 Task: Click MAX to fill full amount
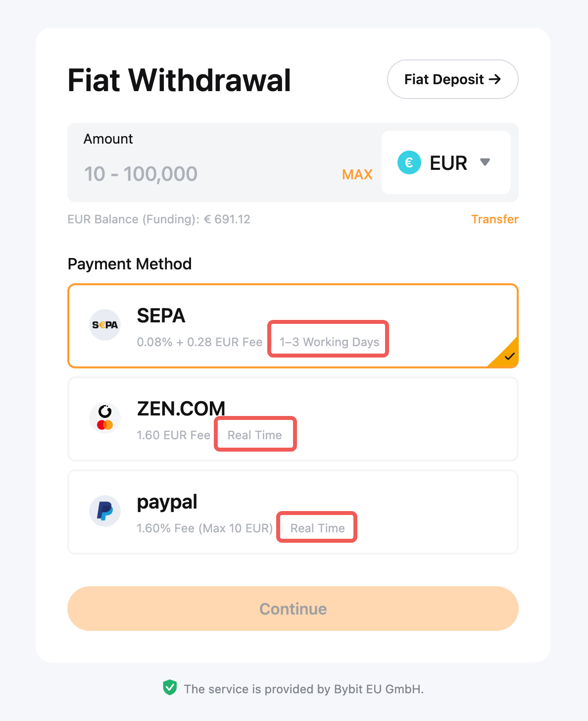click(357, 174)
